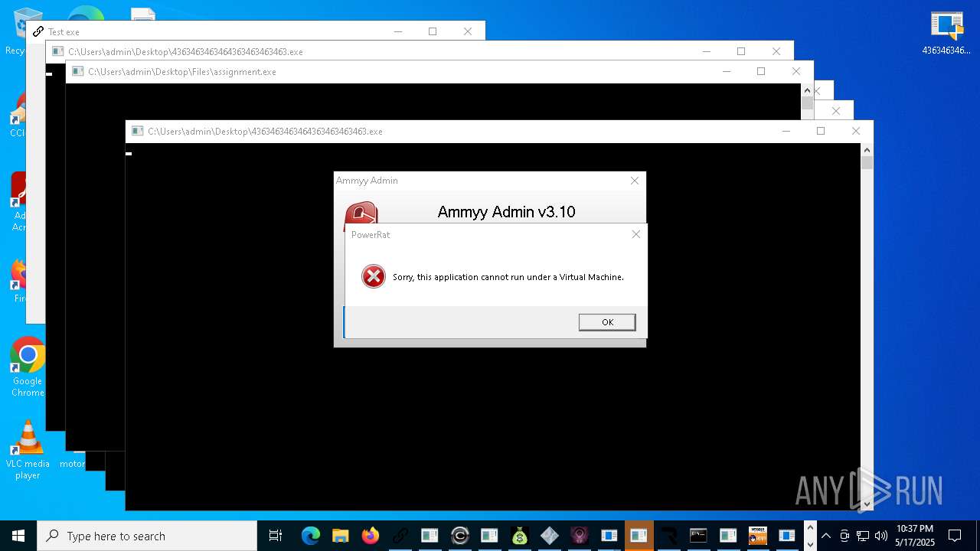The image size is (980, 551).
Task: Select the Google Chrome desktop shortcut
Action: click(x=28, y=367)
